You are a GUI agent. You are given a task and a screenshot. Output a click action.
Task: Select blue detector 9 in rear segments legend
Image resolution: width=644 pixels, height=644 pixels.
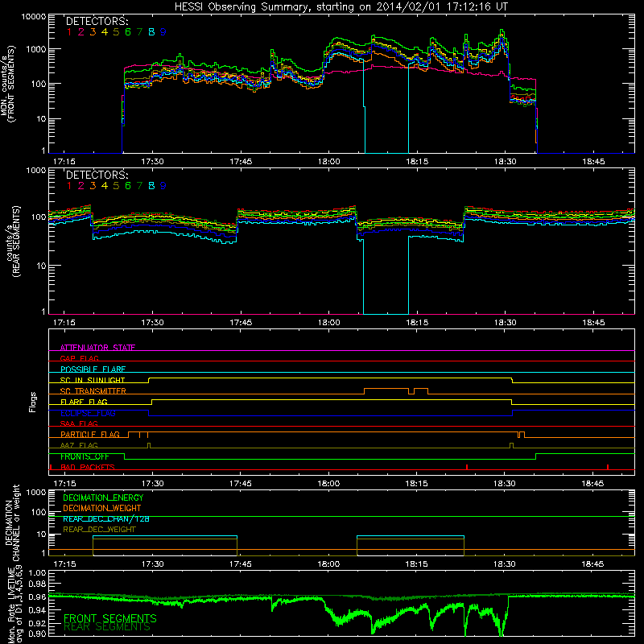[163, 186]
